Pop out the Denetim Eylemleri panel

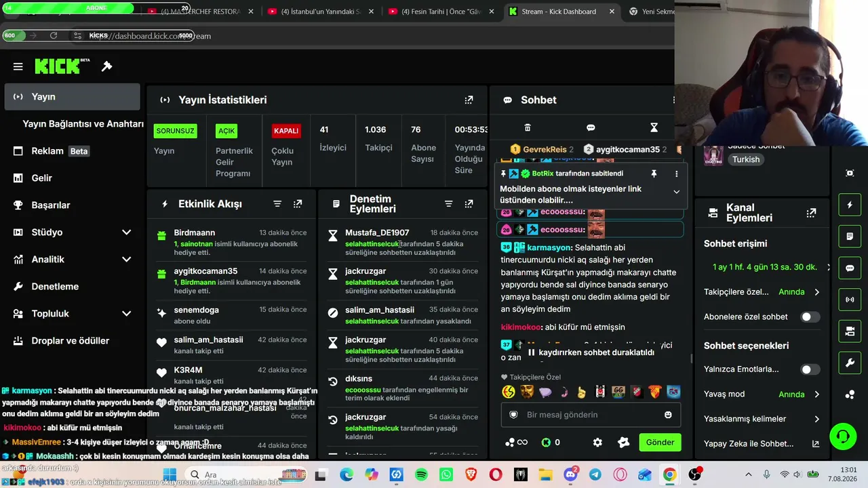tap(469, 204)
